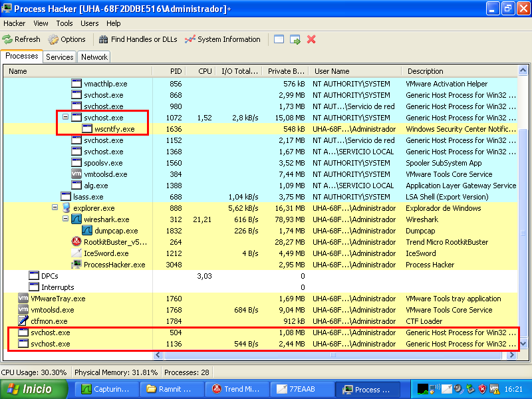Open Options from the toolbar
This screenshot has height=399, width=532.
click(66, 39)
